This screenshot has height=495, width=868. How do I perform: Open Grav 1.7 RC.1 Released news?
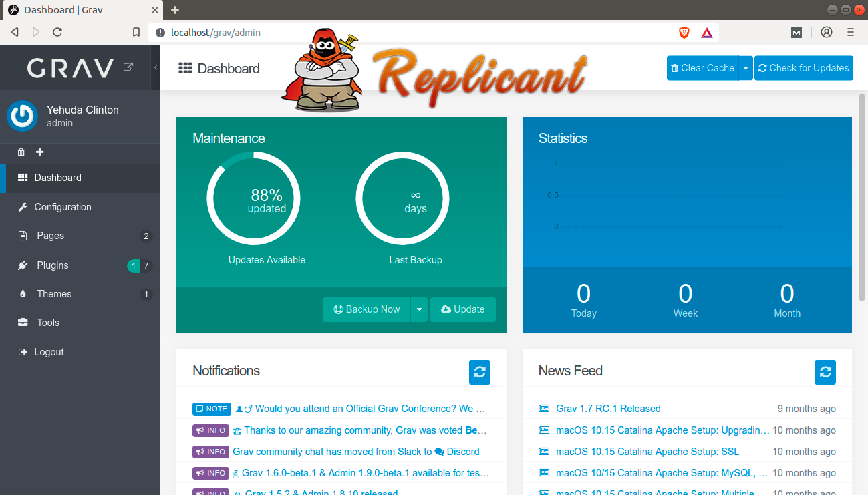click(x=608, y=409)
